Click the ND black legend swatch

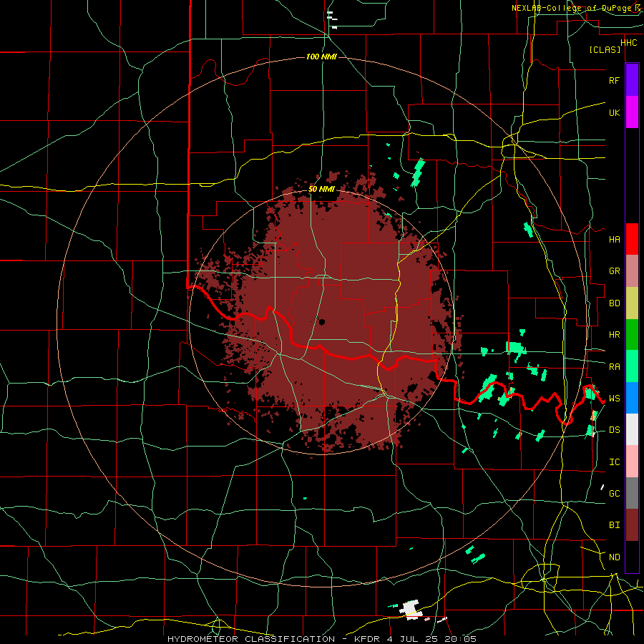point(632,557)
